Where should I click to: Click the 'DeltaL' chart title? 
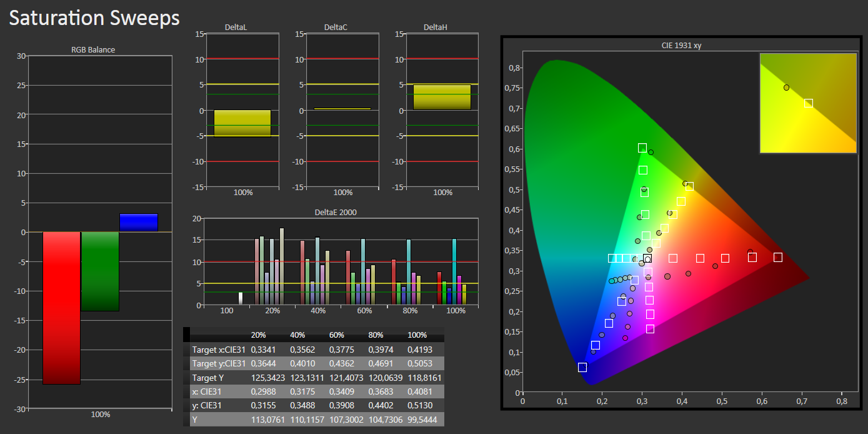point(236,28)
